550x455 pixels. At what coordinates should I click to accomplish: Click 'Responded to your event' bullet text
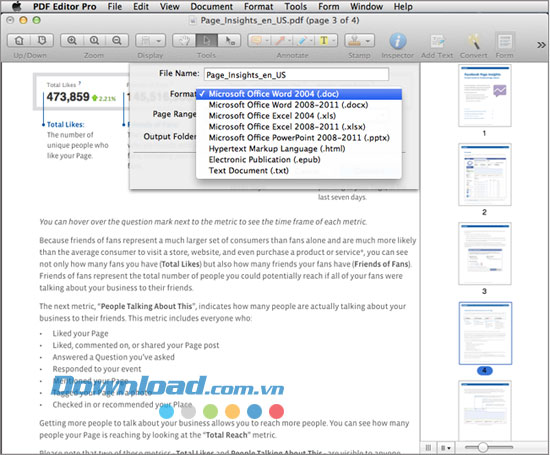pos(97,369)
